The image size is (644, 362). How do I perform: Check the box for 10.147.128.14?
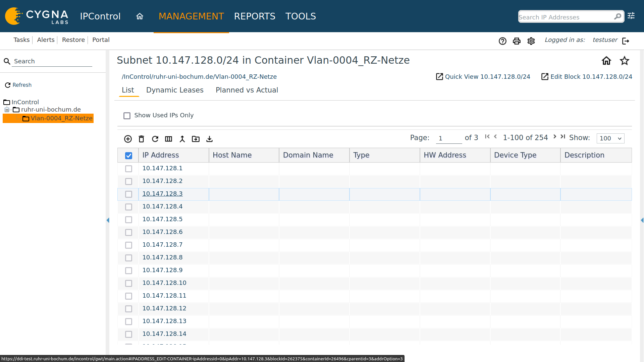(128, 334)
